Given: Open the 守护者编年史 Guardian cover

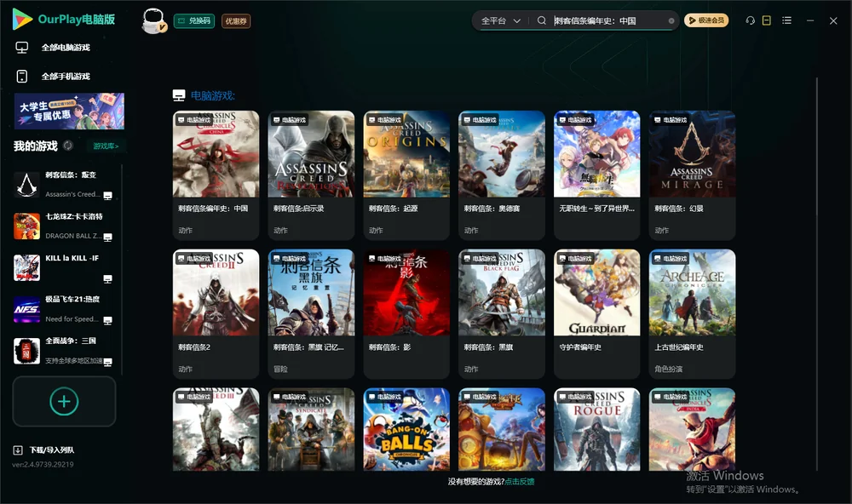Looking at the screenshot, I should [596, 293].
